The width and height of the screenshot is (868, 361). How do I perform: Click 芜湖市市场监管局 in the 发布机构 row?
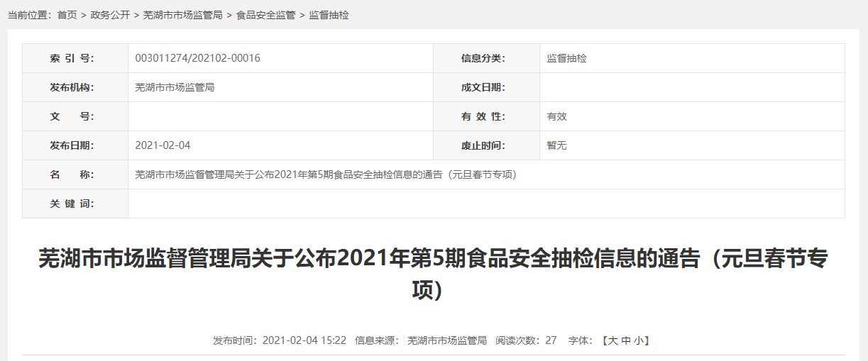pos(175,87)
